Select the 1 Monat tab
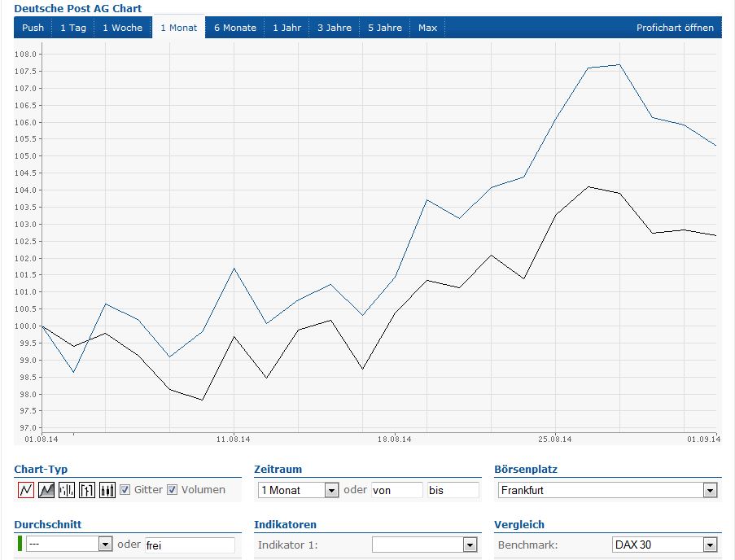735x560 pixels. (178, 28)
